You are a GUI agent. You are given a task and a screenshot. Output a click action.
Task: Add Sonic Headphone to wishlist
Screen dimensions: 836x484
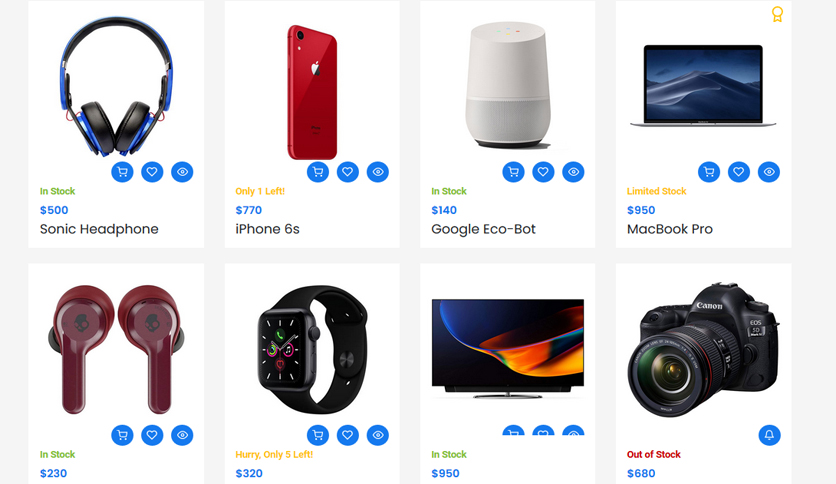[152, 172]
